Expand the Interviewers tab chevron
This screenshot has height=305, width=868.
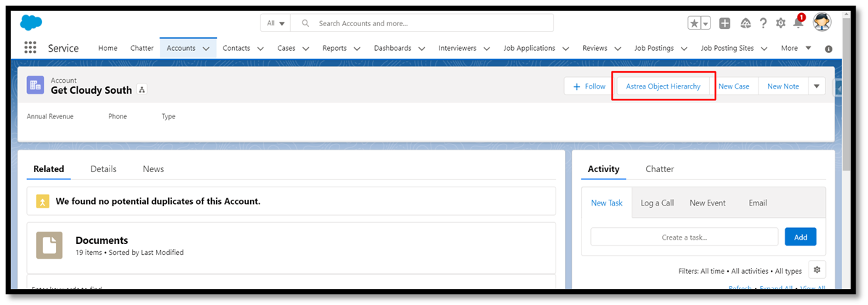[x=487, y=49]
